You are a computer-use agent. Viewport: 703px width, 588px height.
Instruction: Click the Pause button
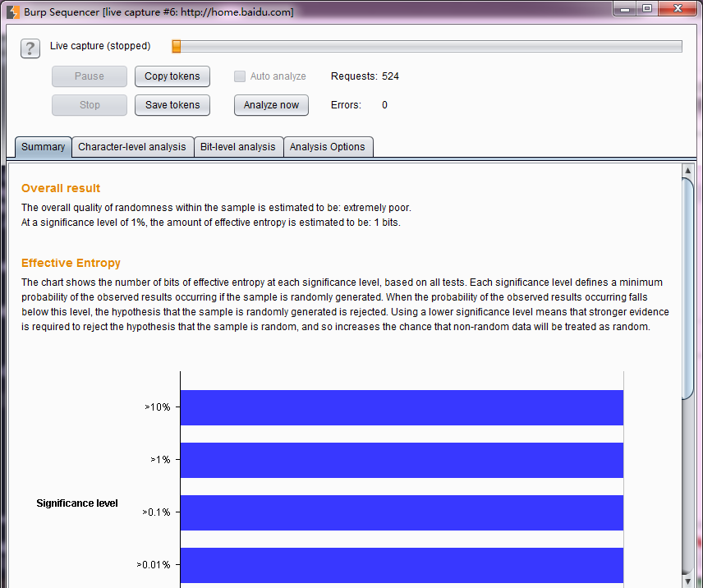(x=90, y=76)
